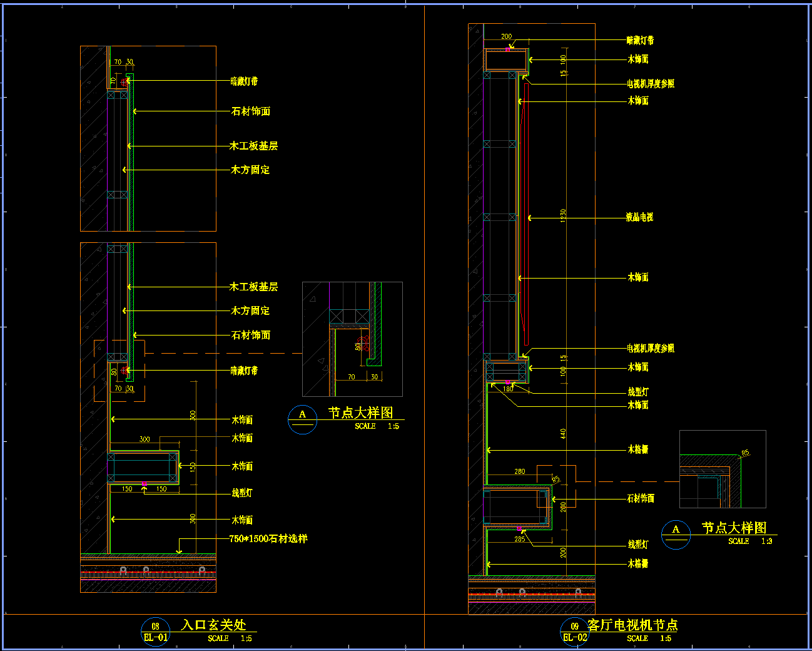The height and width of the screenshot is (651, 812).
Task: Click the 440 vertical dimension text
Action: click(563, 433)
